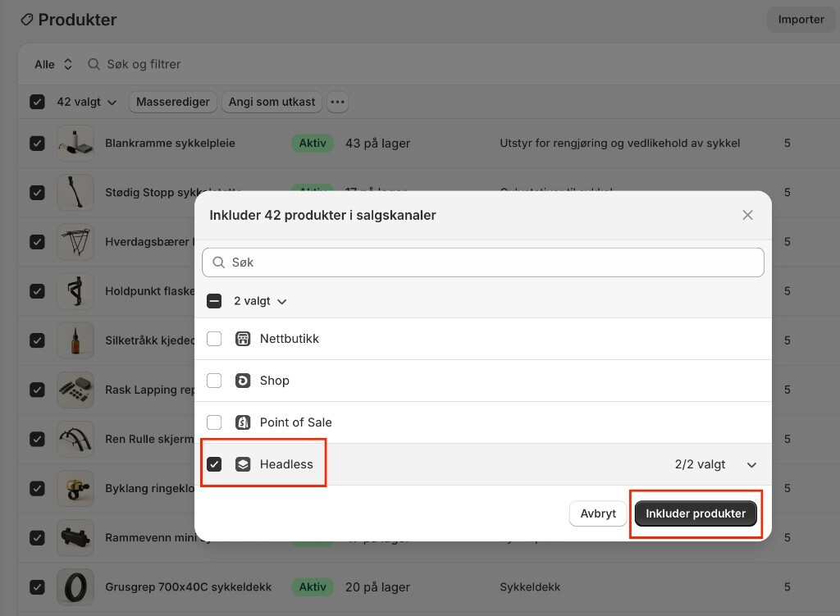Click Angi som utkast button

(x=272, y=102)
